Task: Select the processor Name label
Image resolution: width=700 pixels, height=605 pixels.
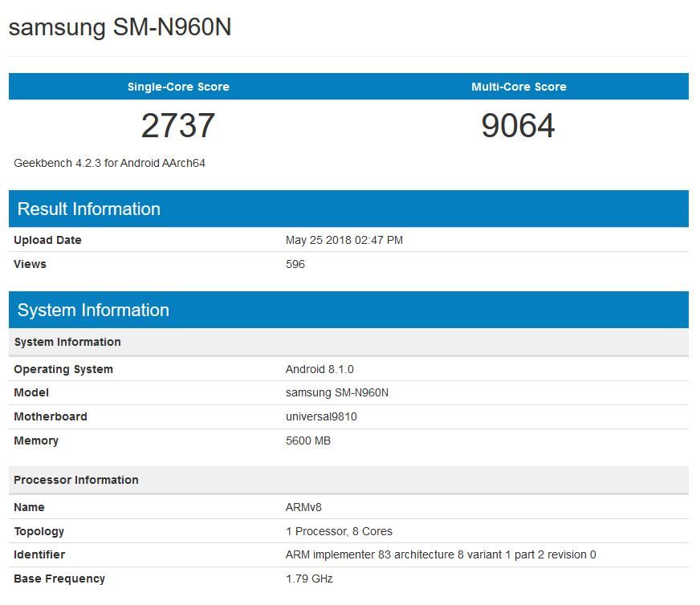Action: point(29,507)
